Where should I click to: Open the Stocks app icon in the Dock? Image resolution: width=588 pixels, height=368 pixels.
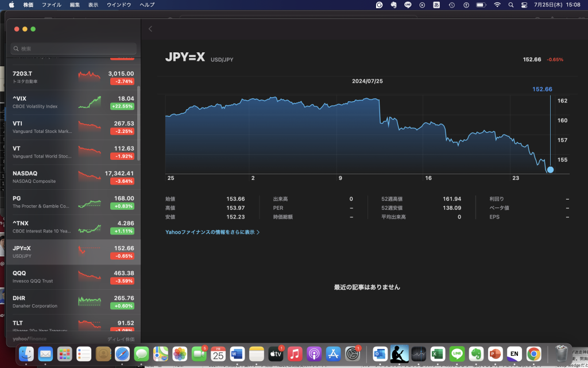(418, 354)
